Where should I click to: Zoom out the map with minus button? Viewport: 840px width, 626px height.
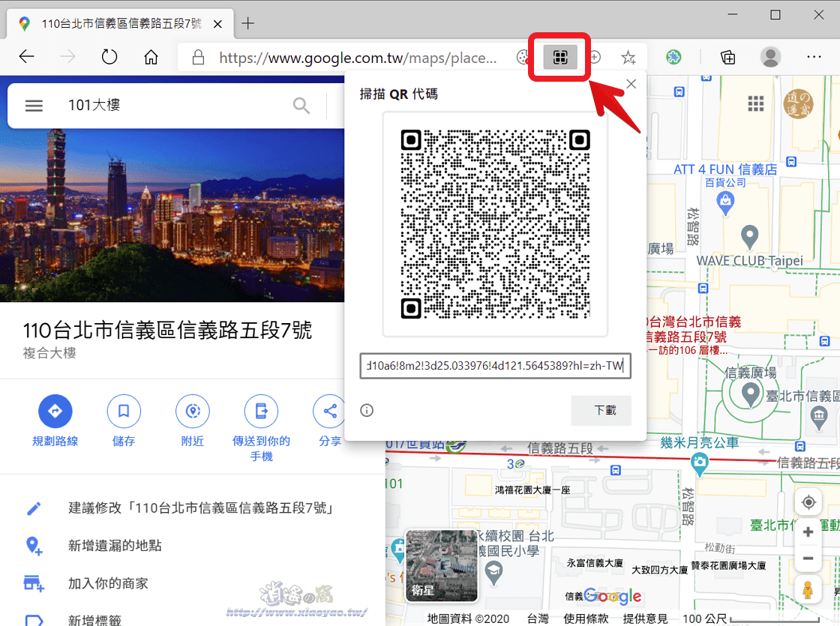click(808, 559)
